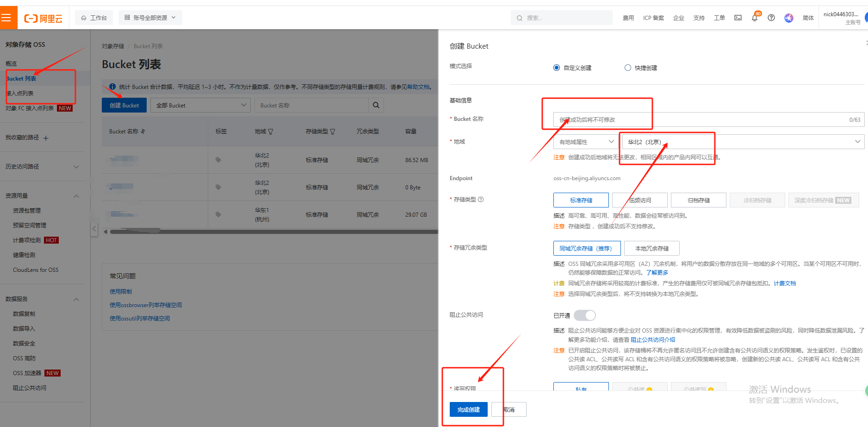868x427 pixels.
Task: Open the account all-resources dropdown
Action: 150,18
